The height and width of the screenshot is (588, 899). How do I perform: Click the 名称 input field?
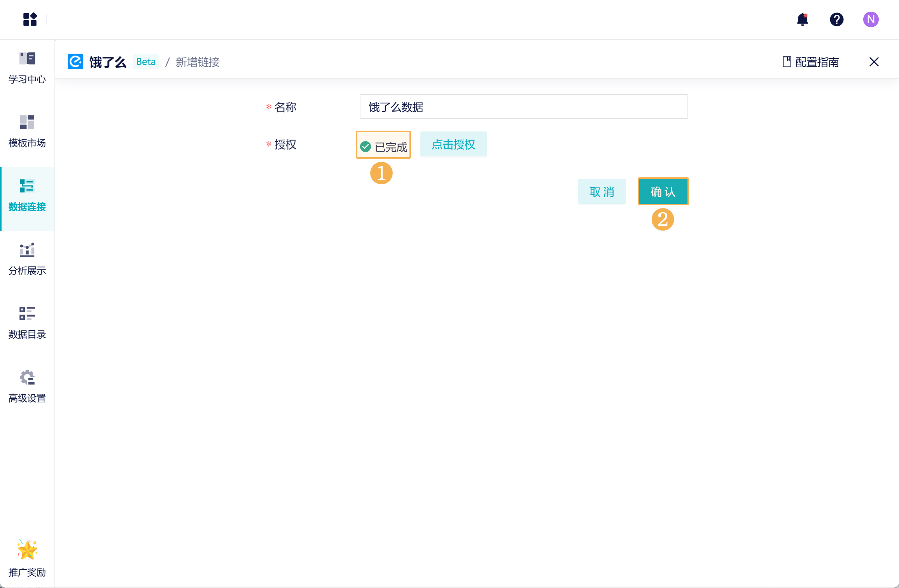[523, 107]
